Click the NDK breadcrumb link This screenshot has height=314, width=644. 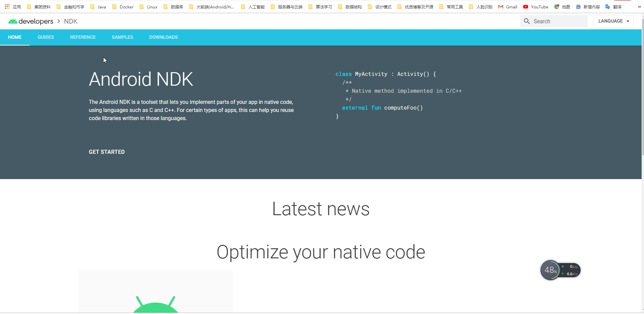71,21
